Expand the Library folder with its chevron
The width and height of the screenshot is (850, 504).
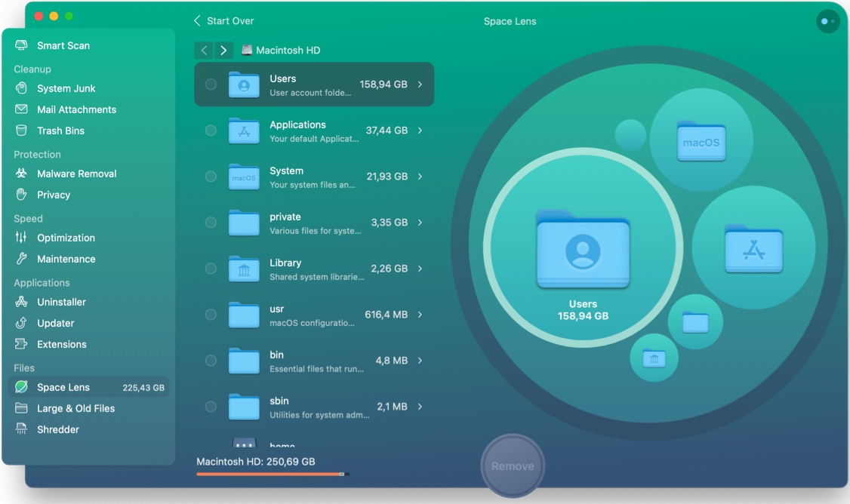coord(420,269)
